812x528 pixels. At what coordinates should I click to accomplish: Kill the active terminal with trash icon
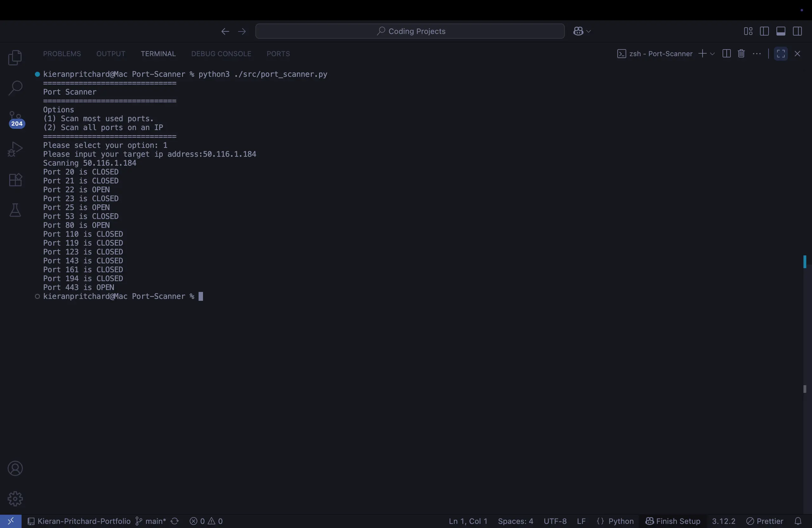tap(741, 54)
